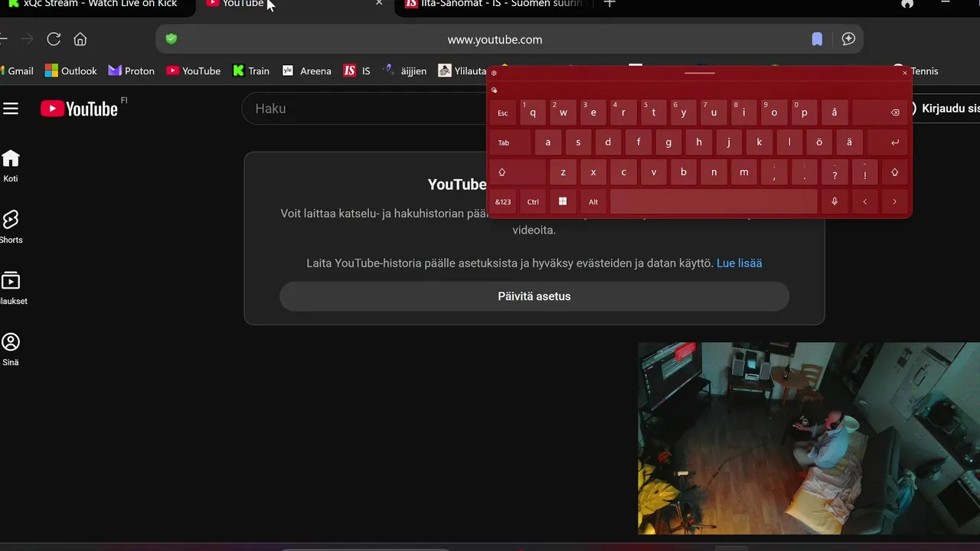The height and width of the screenshot is (551, 980).
Task: Tap the Esc key on touch keyboard
Action: [503, 112]
